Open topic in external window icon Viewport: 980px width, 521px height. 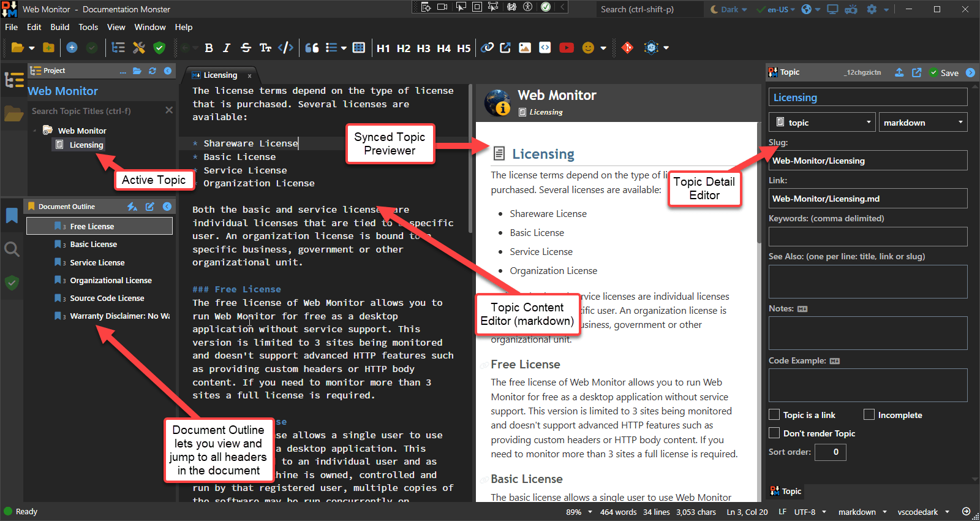coord(916,72)
